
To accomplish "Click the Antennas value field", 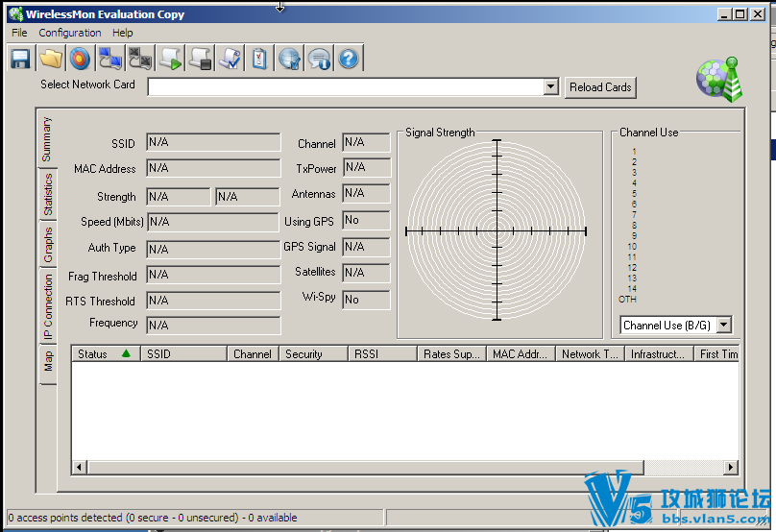I will [366, 193].
